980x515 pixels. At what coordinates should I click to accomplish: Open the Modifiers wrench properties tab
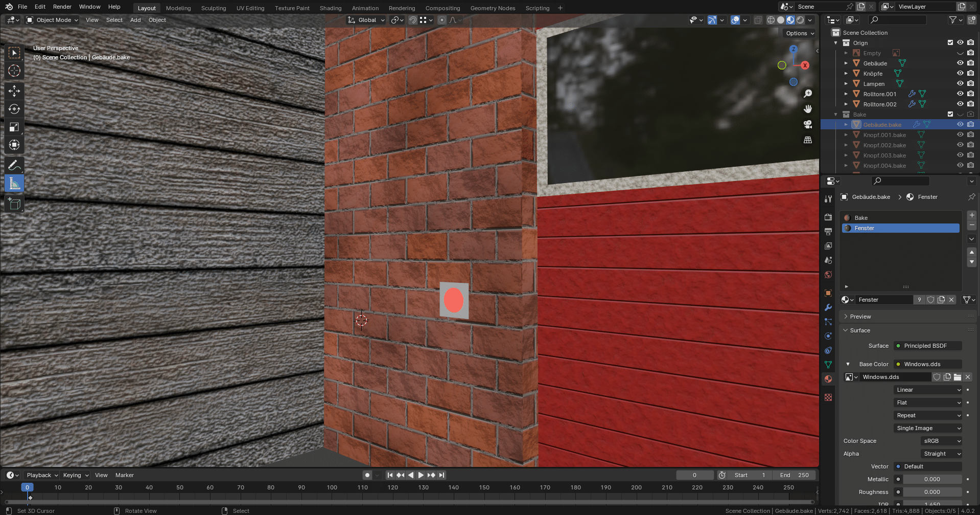(828, 307)
